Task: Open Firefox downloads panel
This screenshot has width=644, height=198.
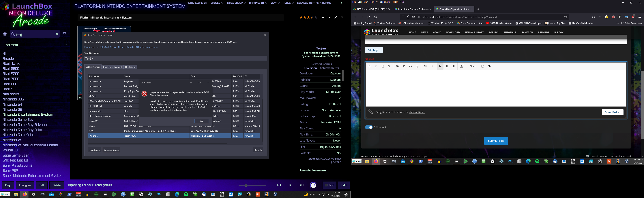Action: 600,17
